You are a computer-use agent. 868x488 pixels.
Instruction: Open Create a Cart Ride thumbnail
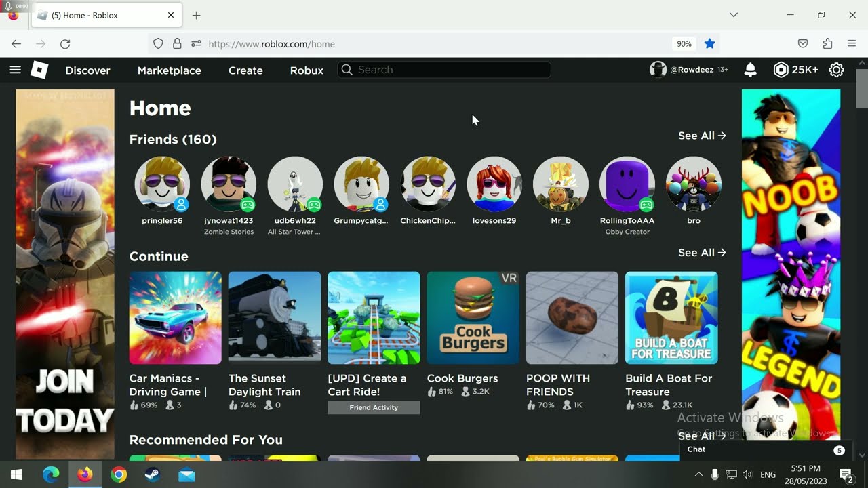point(374,318)
